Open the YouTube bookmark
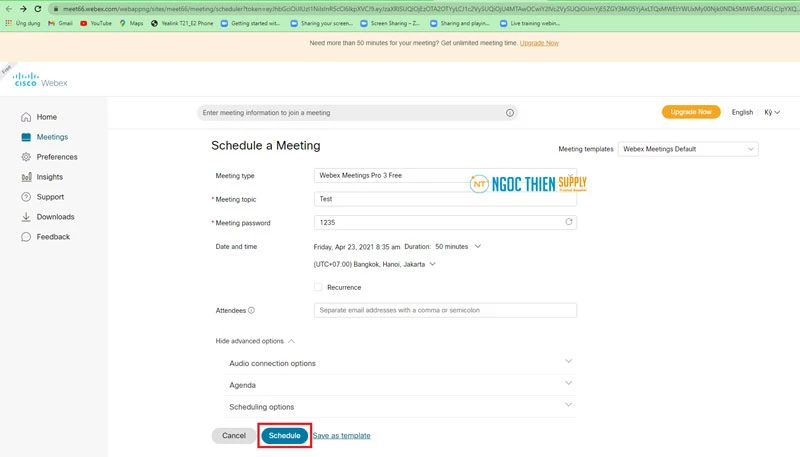Screen dimensions: 800x457 click(x=95, y=23)
